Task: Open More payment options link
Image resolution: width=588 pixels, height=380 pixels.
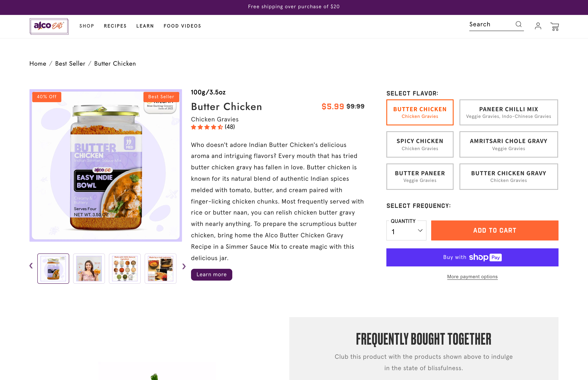Action: [472, 277]
